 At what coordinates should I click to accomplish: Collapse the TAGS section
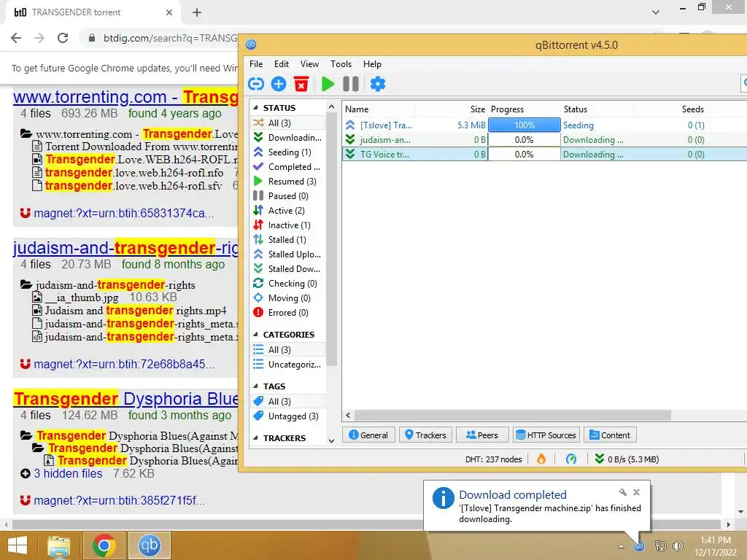[256, 386]
